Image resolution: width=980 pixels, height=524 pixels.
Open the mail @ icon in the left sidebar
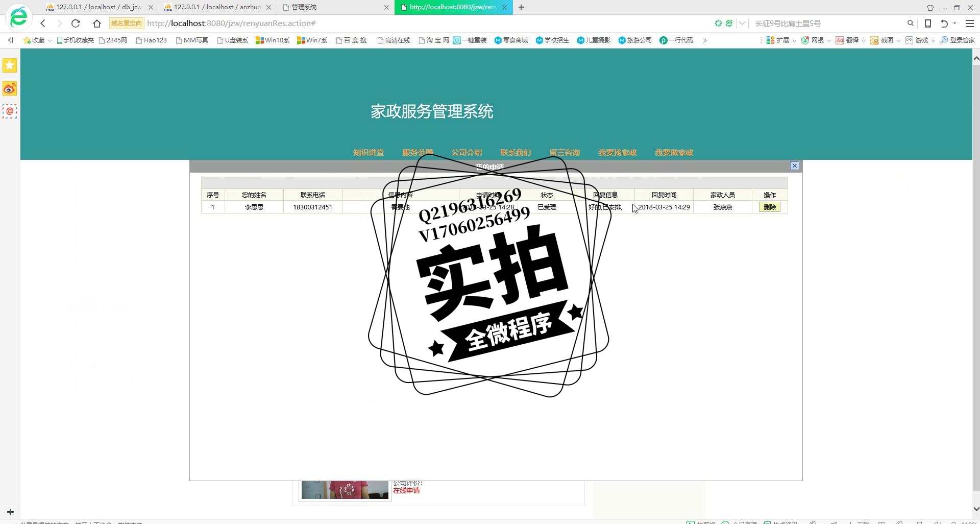coord(10,111)
